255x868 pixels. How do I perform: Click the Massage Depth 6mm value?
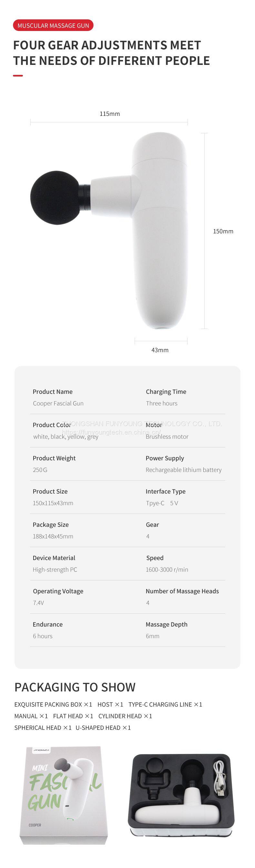pos(152,636)
